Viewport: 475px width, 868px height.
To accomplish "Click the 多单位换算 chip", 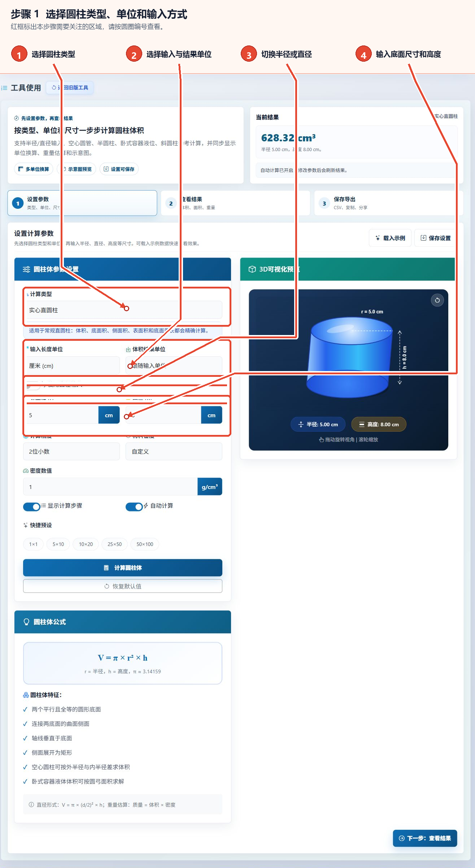I will pyautogui.click(x=34, y=169).
